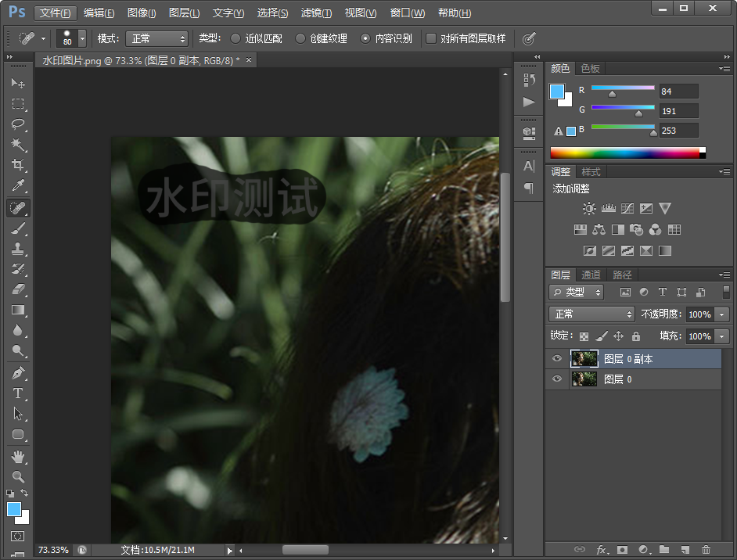Hide the 图层 0 副本 layer
Viewport: 737px width, 560px height.
pyautogui.click(x=557, y=359)
